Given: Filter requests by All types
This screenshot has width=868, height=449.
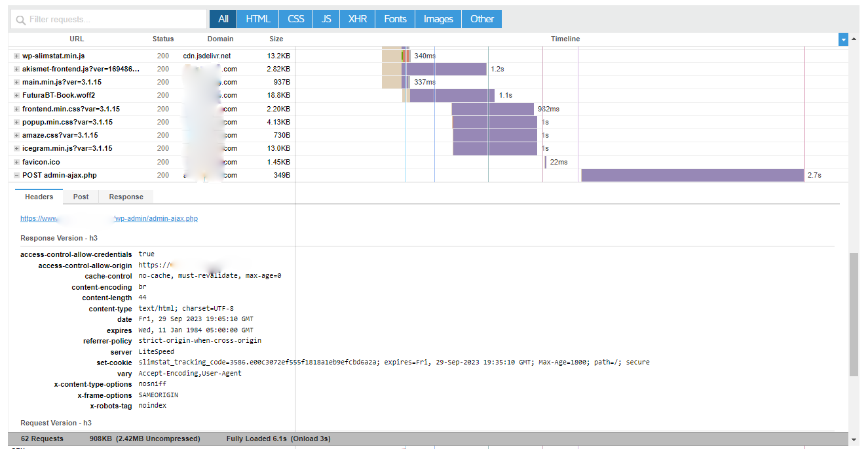Looking at the screenshot, I should click(x=223, y=19).
